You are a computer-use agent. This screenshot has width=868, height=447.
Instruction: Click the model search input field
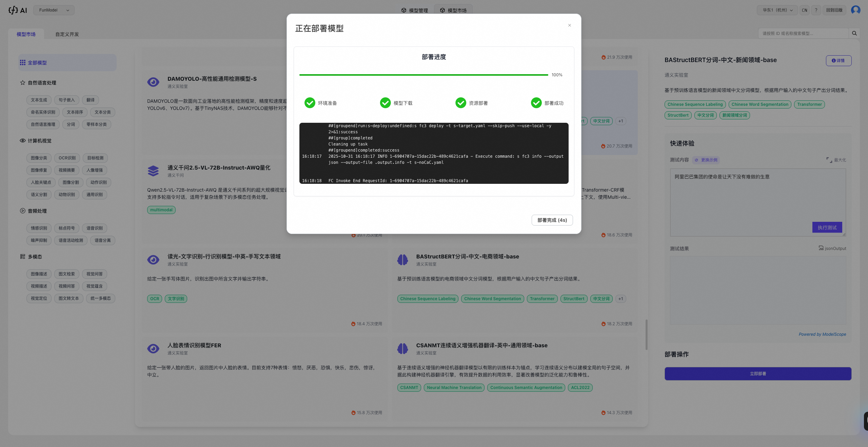[803, 33]
